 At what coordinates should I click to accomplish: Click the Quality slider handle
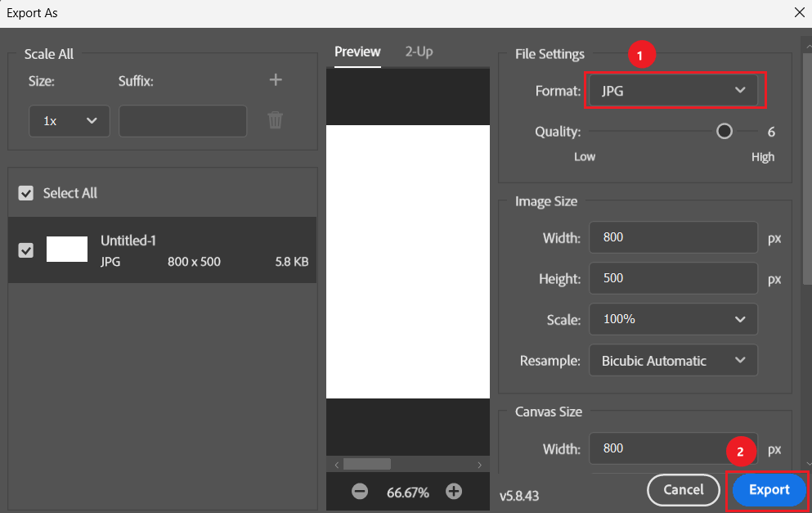(724, 132)
